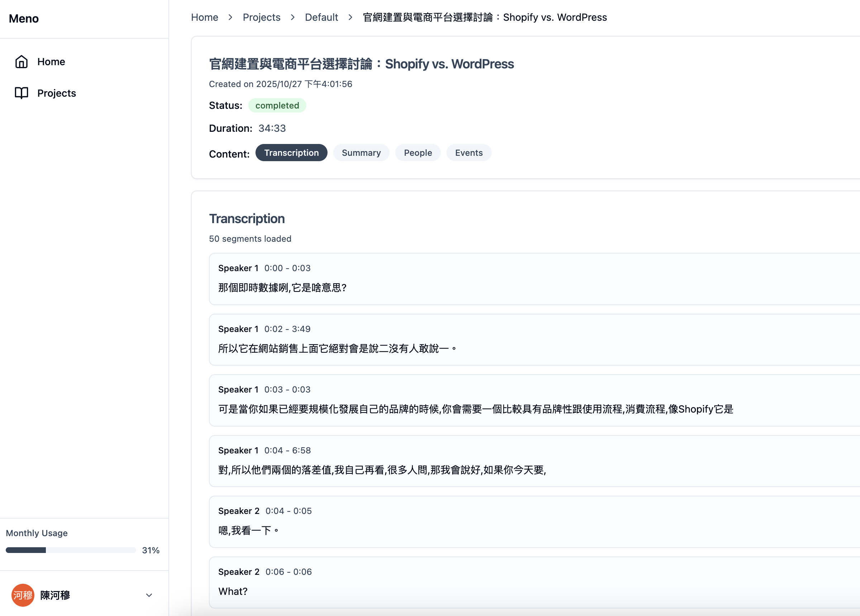This screenshot has width=860, height=616.
Task: Switch to the Transcription content tab
Action: pos(291,153)
